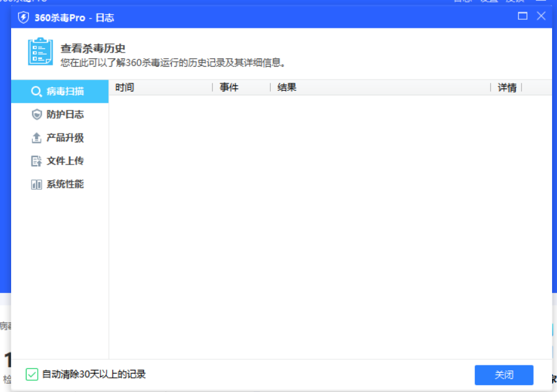The image size is (557, 392).
Task: Maximize the 日志 window
Action: [522, 16]
